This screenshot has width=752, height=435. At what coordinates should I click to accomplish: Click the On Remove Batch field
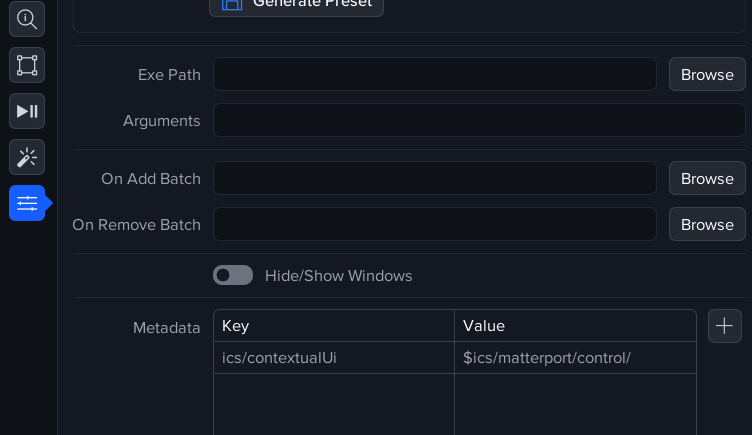[x=434, y=225]
